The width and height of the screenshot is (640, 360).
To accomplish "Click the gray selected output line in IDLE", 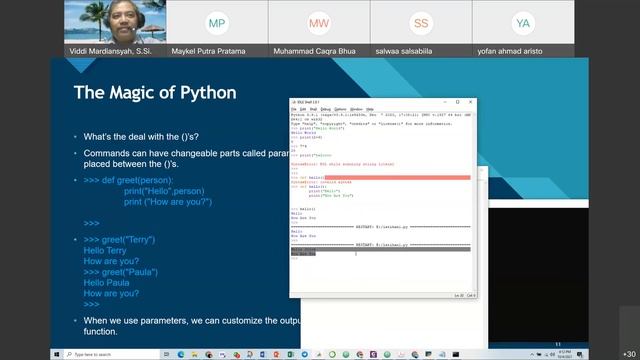I will click(380, 249).
